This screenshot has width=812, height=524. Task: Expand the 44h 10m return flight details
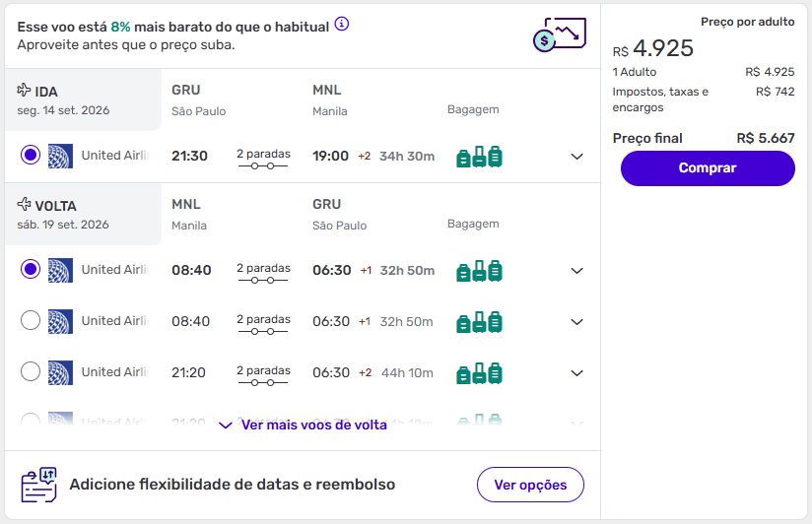[577, 373]
